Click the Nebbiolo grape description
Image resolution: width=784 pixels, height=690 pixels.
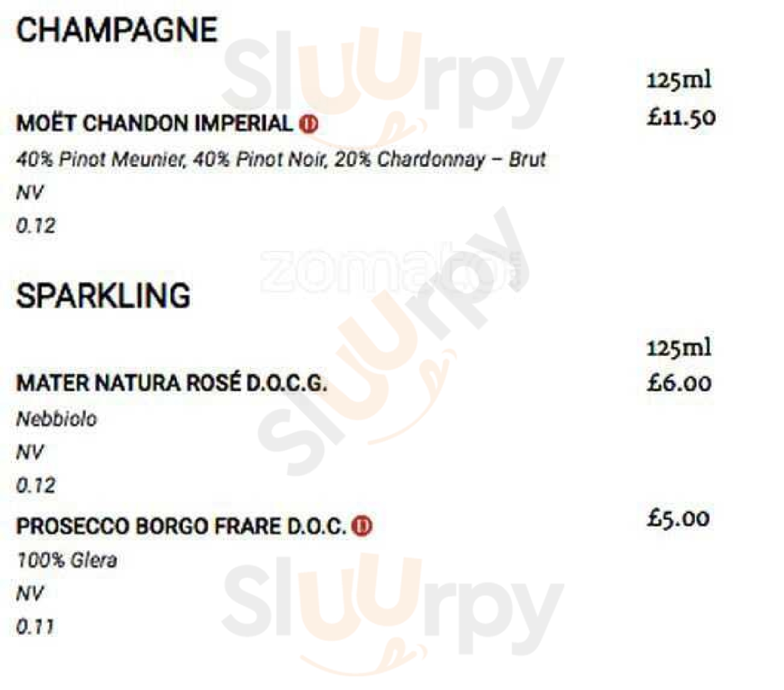(57, 419)
